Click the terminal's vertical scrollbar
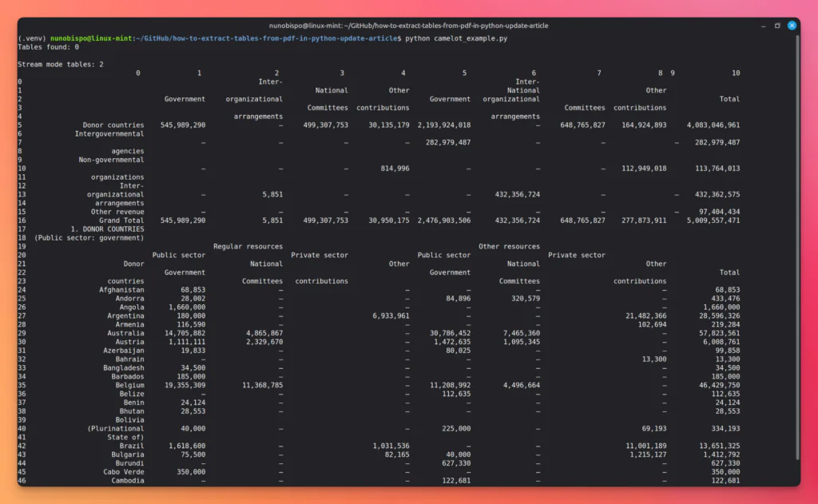This screenshot has width=818, height=504. [x=797, y=246]
